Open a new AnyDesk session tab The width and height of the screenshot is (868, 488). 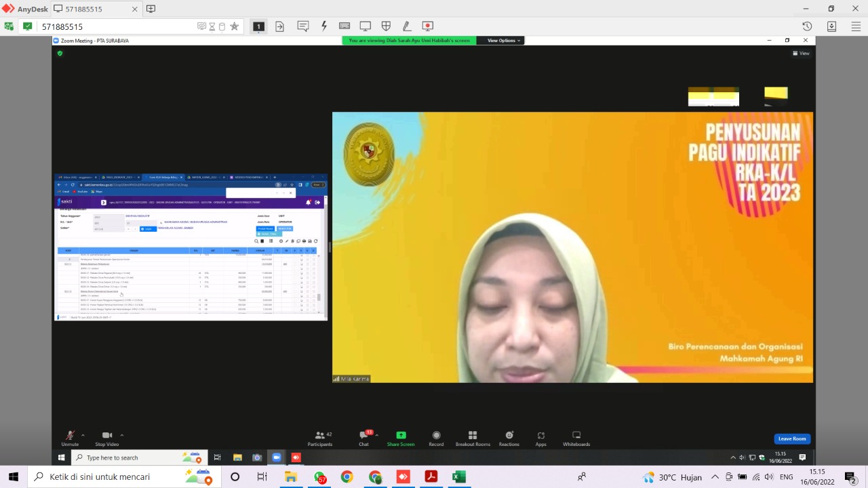click(151, 9)
